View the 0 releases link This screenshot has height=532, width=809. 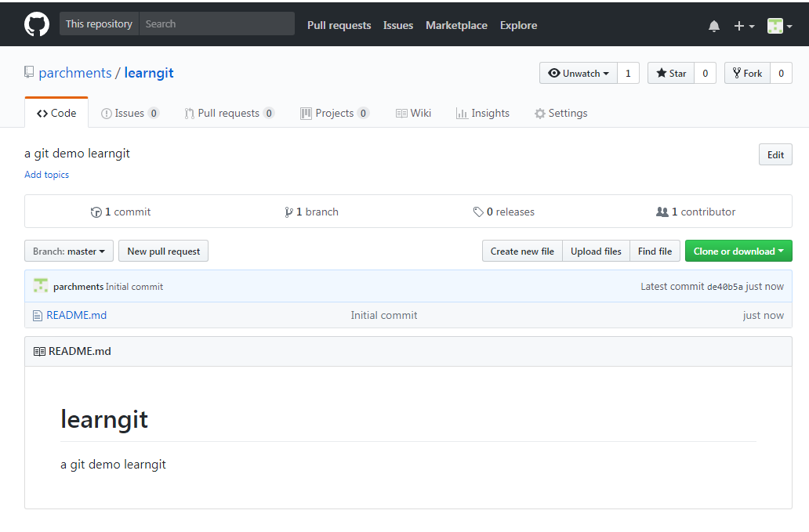coord(504,212)
